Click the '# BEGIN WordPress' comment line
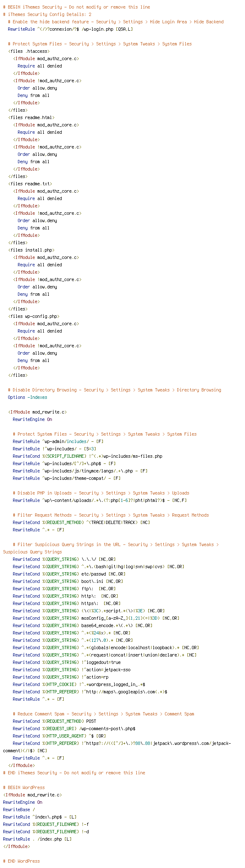Screen dimensions: 245x868 click(x=24, y=787)
